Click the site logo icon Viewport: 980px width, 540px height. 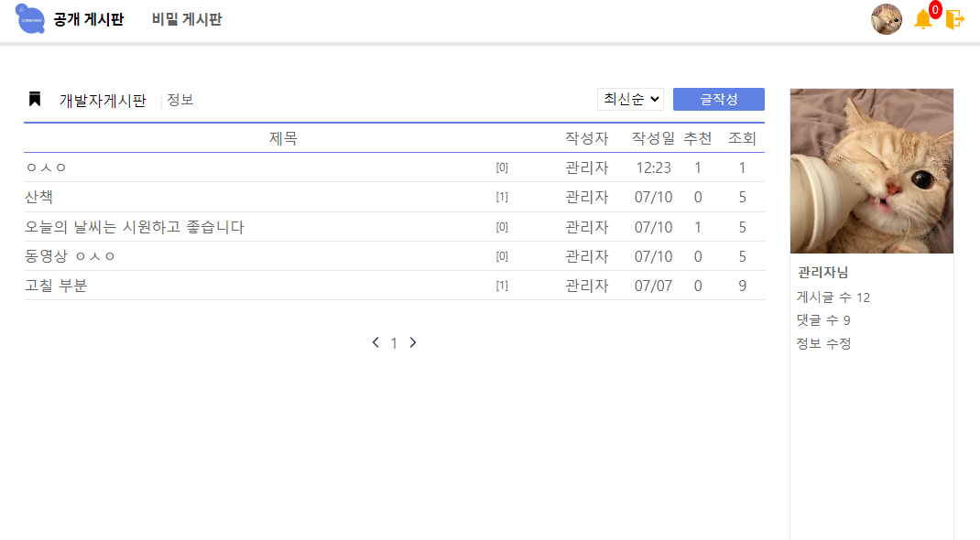[x=29, y=18]
